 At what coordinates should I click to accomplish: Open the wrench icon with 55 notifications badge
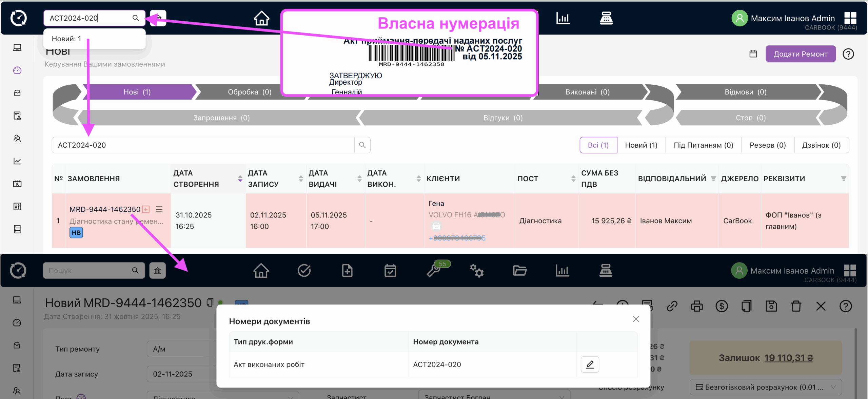point(434,271)
